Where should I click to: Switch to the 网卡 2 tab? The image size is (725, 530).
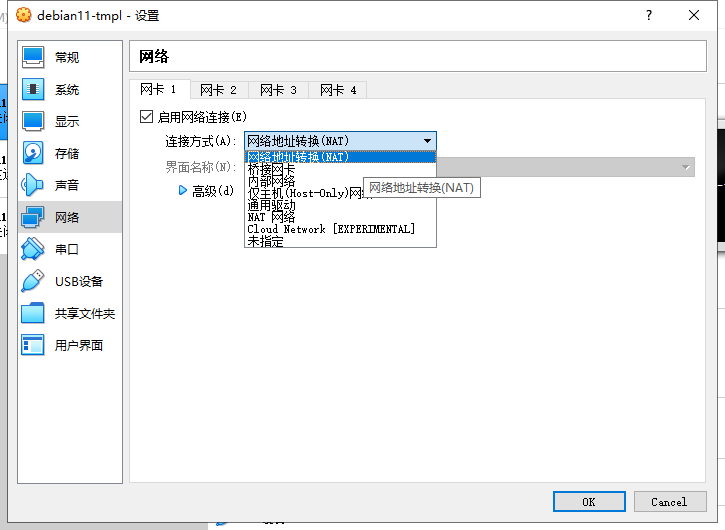pos(218,90)
